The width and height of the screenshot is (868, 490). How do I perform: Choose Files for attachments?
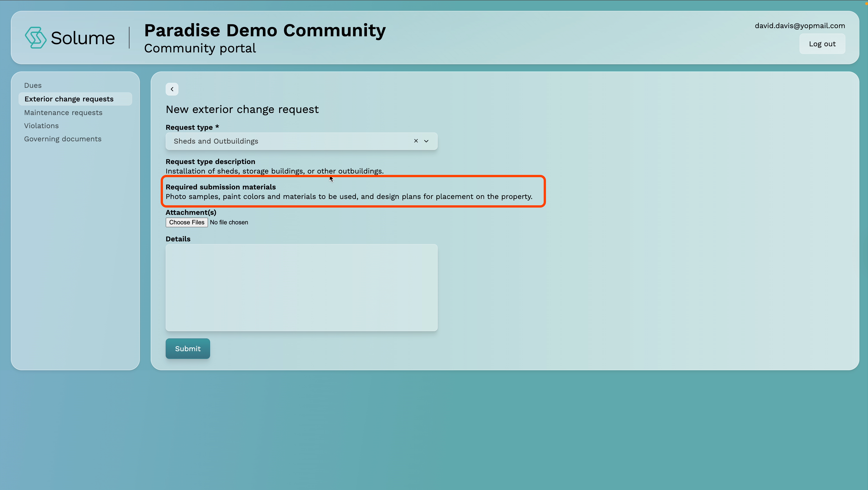187,222
